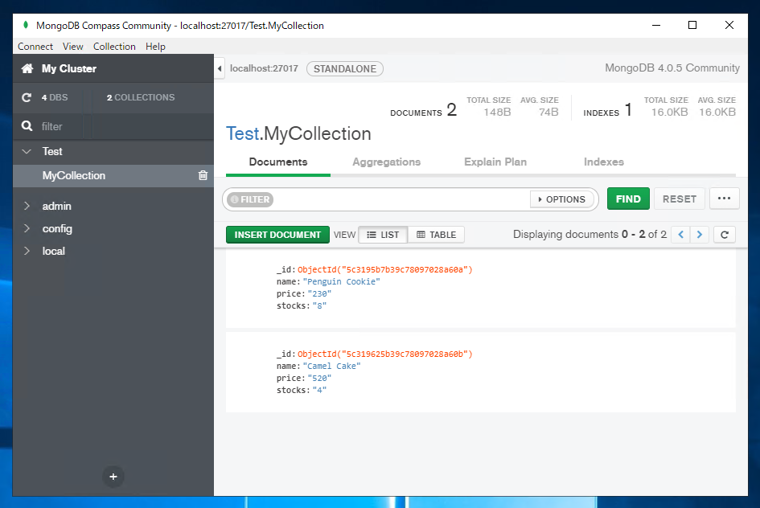Click indexes total size 16.0KB value

[x=669, y=112]
